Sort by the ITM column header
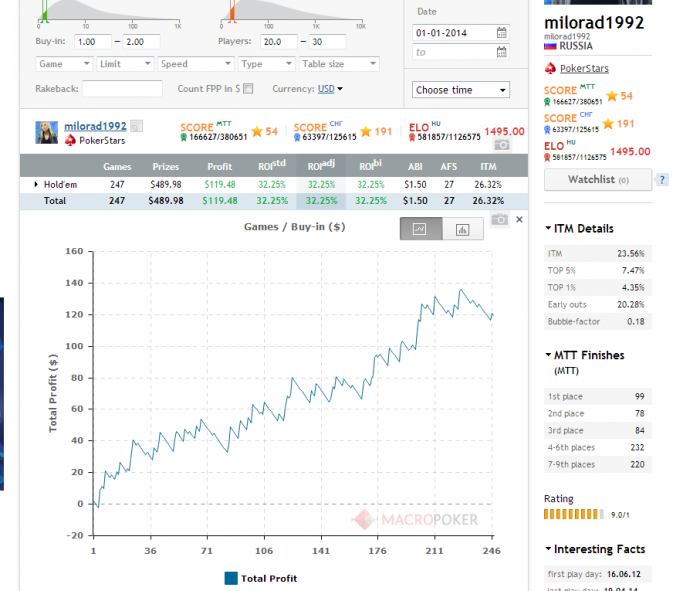Screen dimensions: 700x591 click(x=488, y=166)
